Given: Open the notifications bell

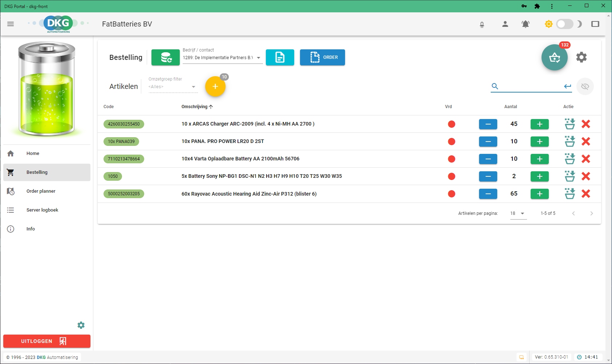Looking at the screenshot, I should (525, 24).
